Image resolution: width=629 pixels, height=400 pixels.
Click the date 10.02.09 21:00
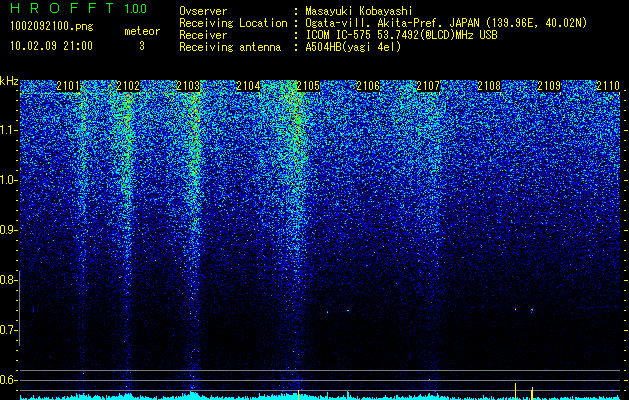[51, 46]
